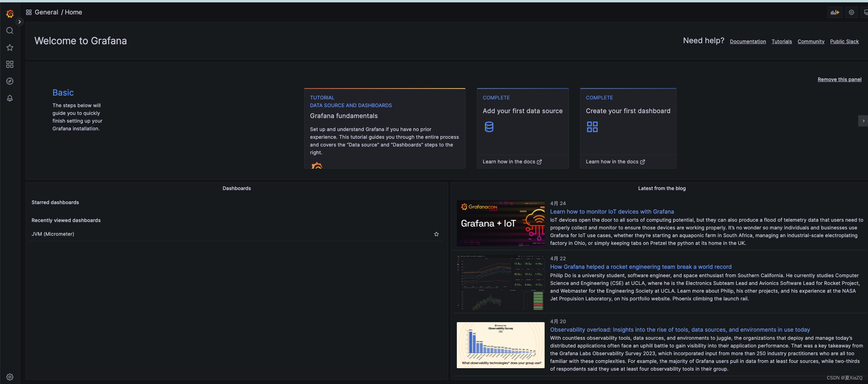Show next setup steps with the right arrow
The width and height of the screenshot is (868, 384).
[x=863, y=121]
